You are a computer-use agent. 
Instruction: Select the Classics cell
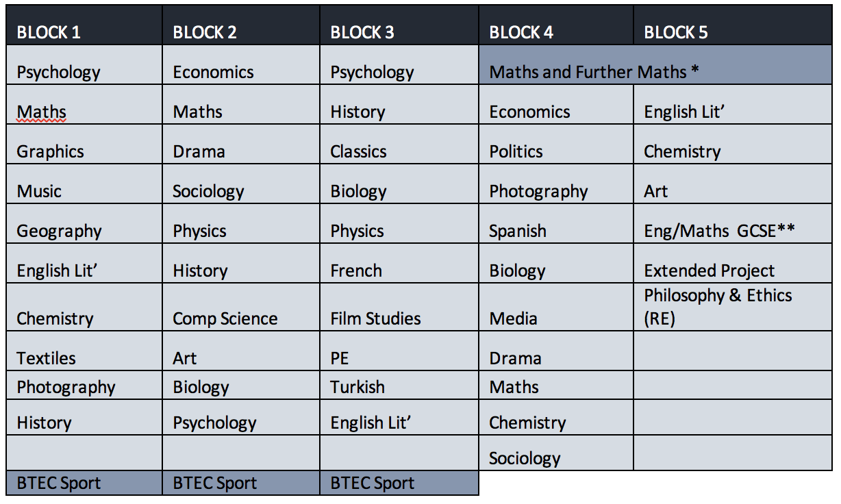click(358, 151)
